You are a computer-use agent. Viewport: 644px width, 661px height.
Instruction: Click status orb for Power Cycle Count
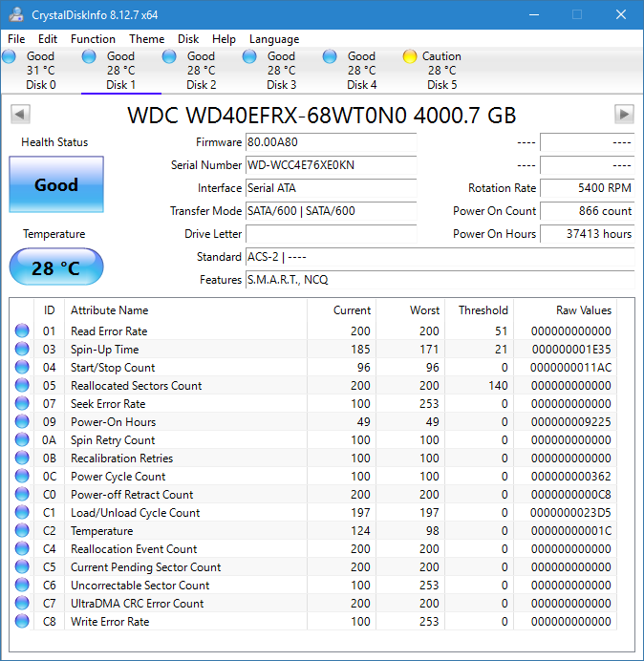point(22,476)
